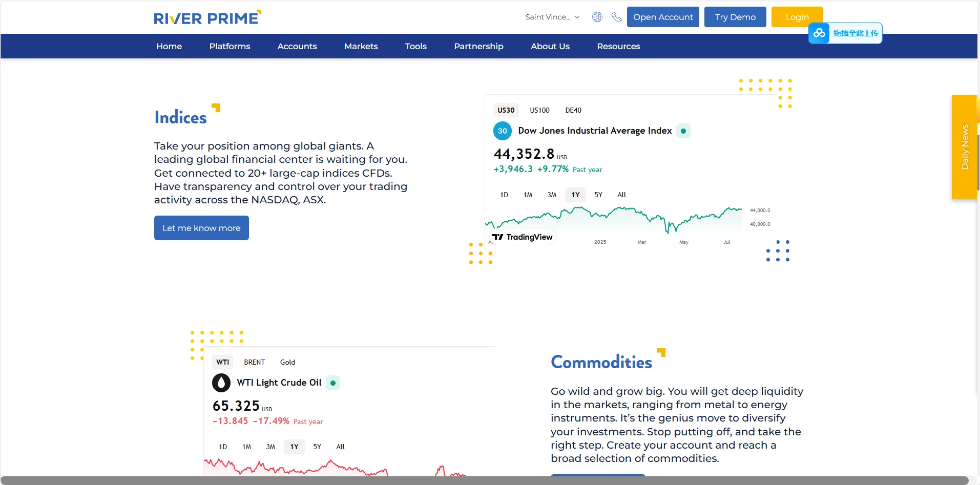Click the WTI price 65.325
980x485 pixels.
pyautogui.click(x=236, y=406)
